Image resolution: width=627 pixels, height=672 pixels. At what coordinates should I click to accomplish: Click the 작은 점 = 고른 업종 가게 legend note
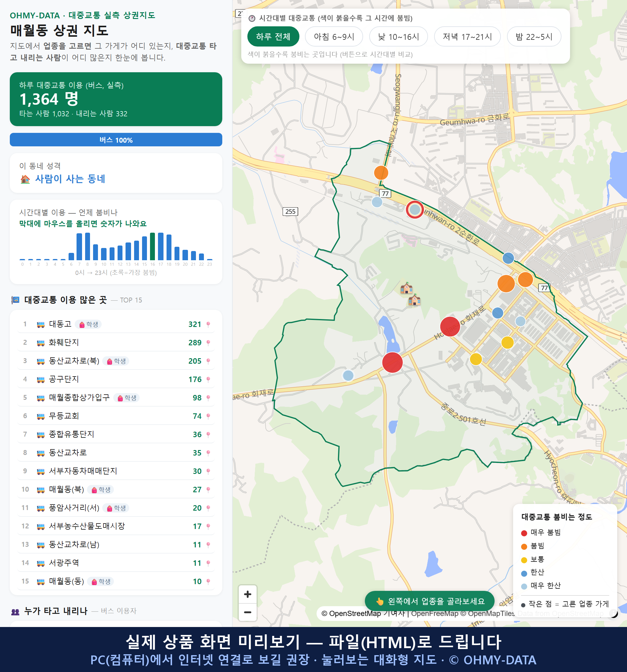point(565,604)
